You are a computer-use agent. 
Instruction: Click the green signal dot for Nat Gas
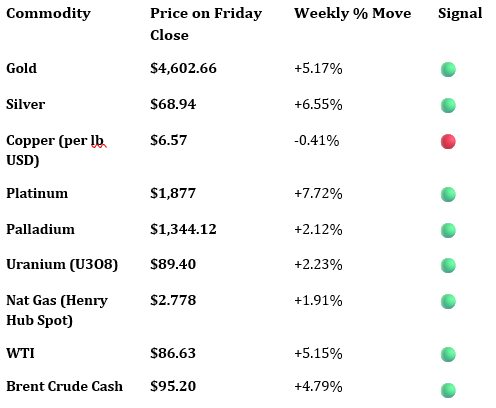[x=448, y=301]
